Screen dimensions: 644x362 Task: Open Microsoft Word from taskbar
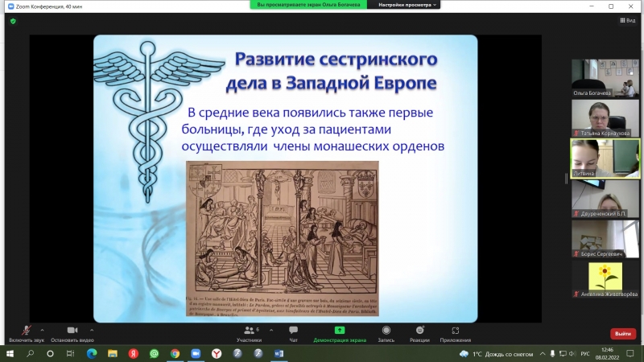pos(279,353)
